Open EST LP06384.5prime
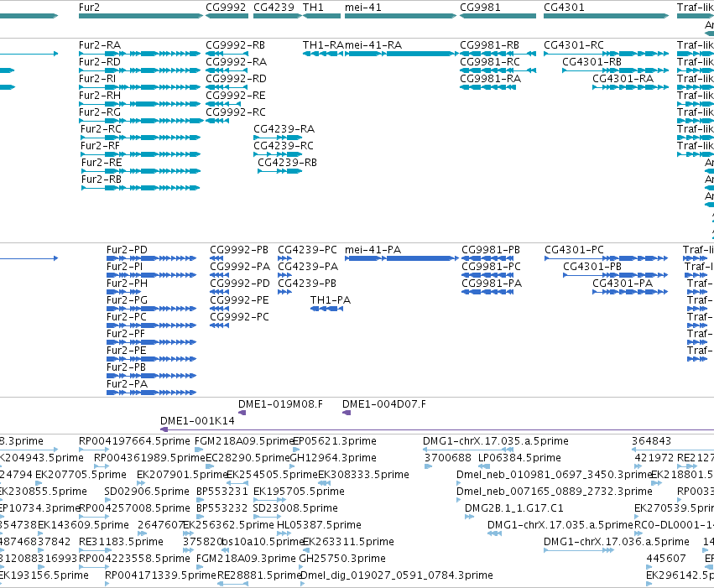 click(x=484, y=466)
